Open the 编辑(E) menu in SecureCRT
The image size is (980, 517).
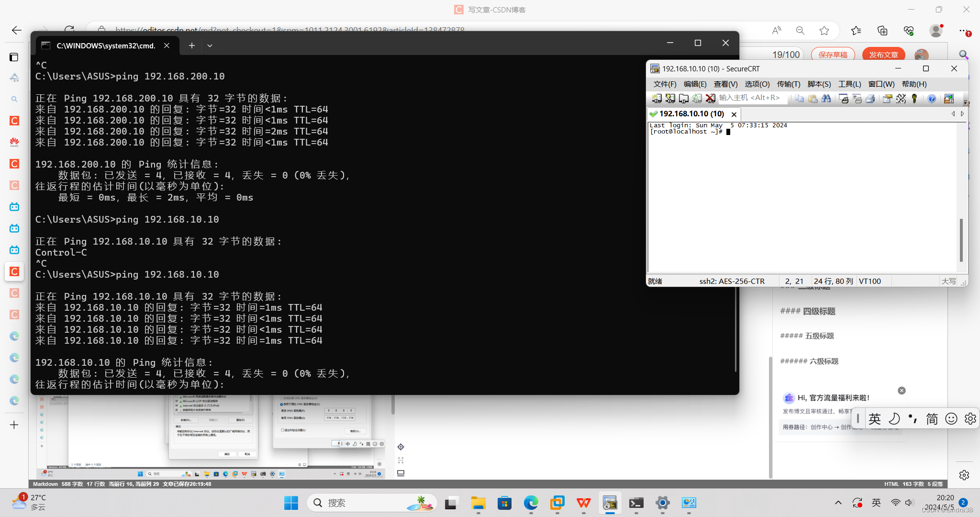coord(695,84)
